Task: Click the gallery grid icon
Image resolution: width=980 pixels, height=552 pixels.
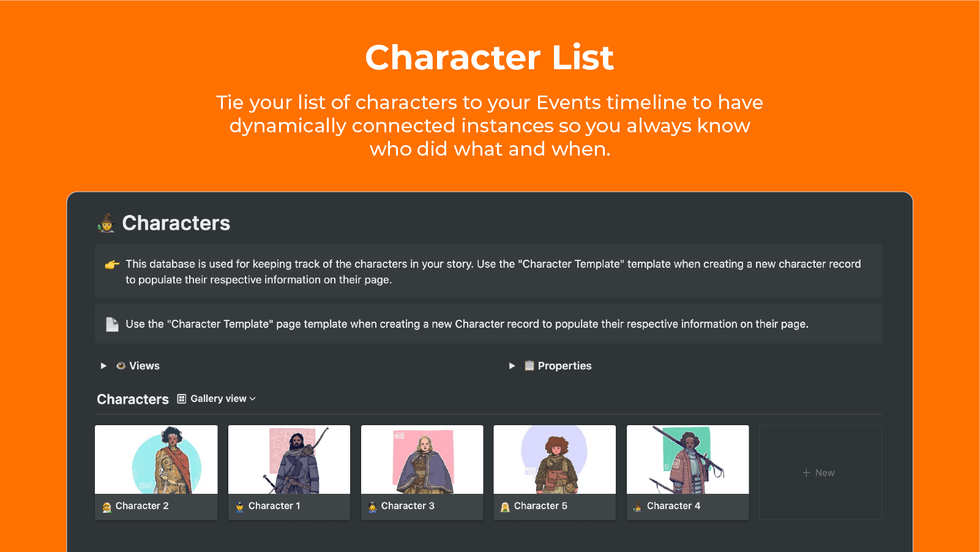Action: click(182, 399)
